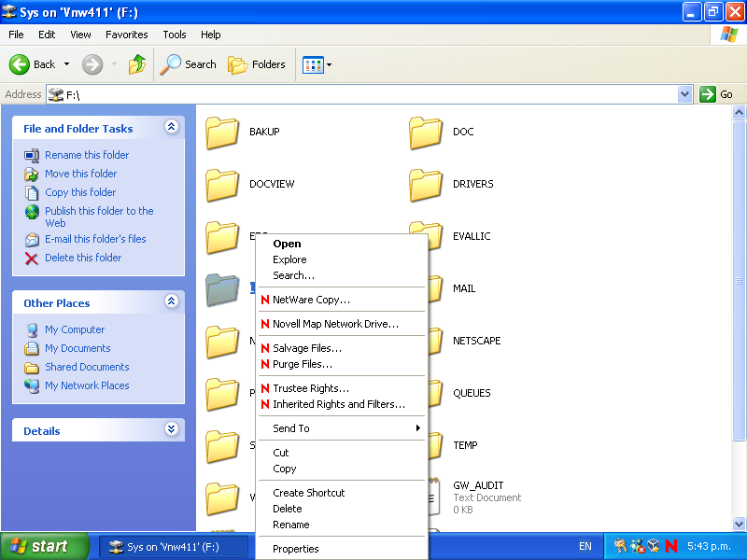Open My Computer in Other Places
This screenshot has height=560, width=747.
pos(75,329)
